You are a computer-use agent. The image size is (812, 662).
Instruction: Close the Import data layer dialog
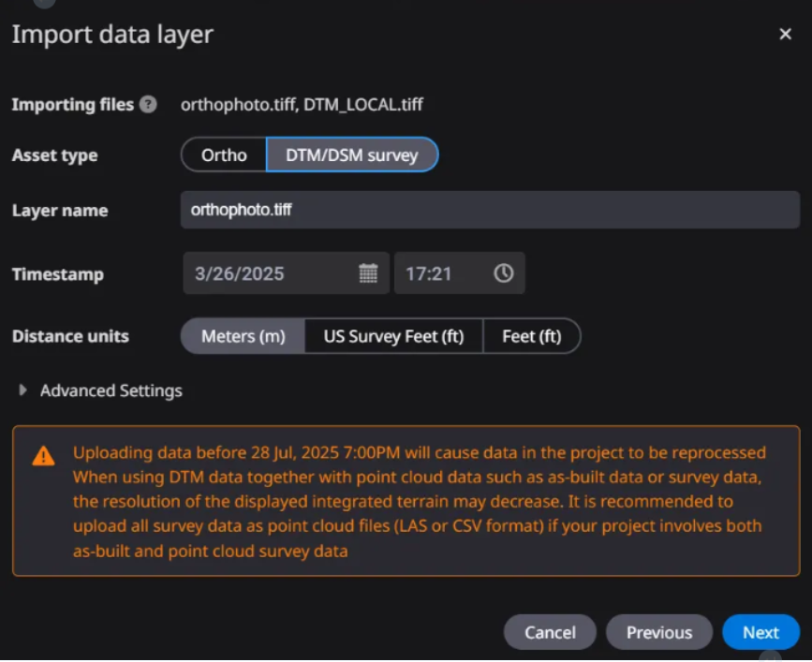[x=785, y=35]
